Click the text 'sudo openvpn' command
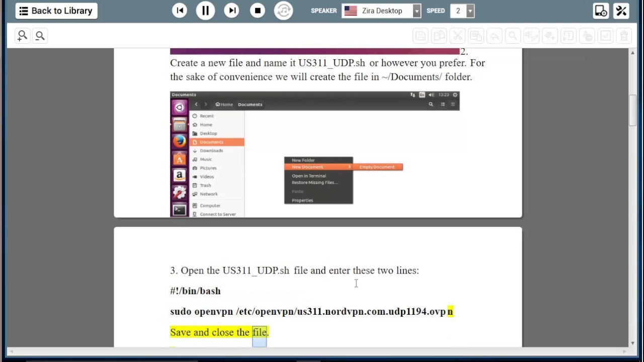644x362 pixels. coord(201,312)
